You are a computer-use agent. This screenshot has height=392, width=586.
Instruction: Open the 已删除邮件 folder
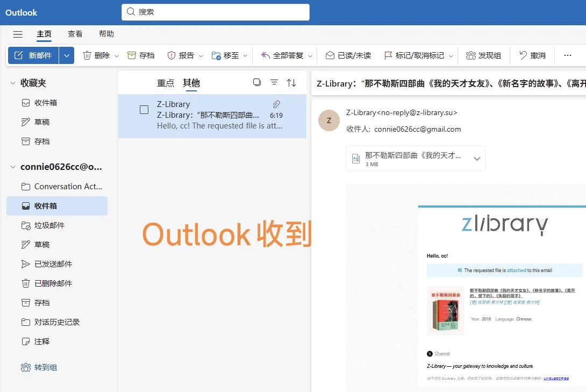pos(57,283)
